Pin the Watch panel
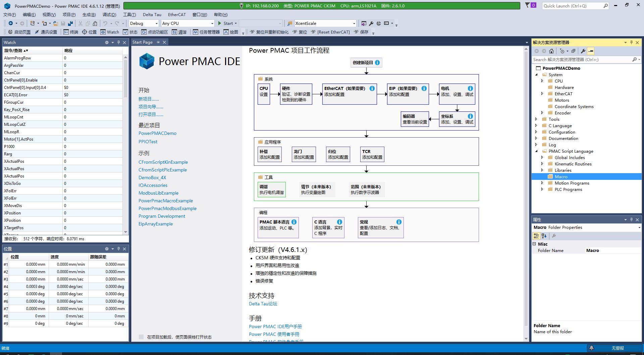The width and height of the screenshot is (644, 355). click(118, 42)
